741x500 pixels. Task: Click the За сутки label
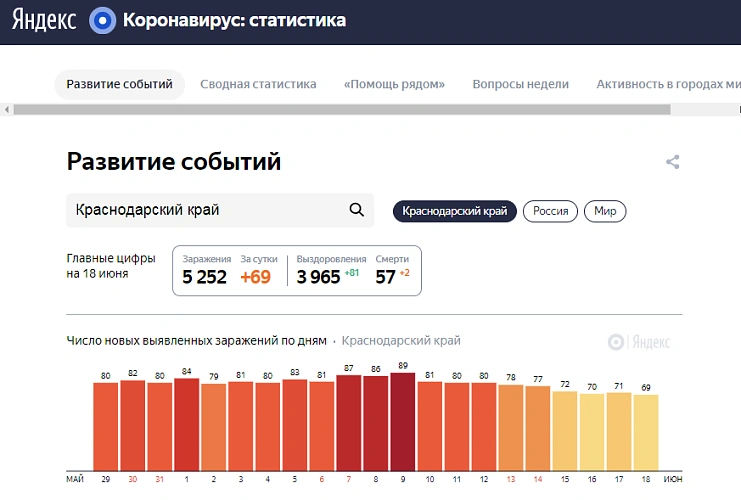pos(259,259)
